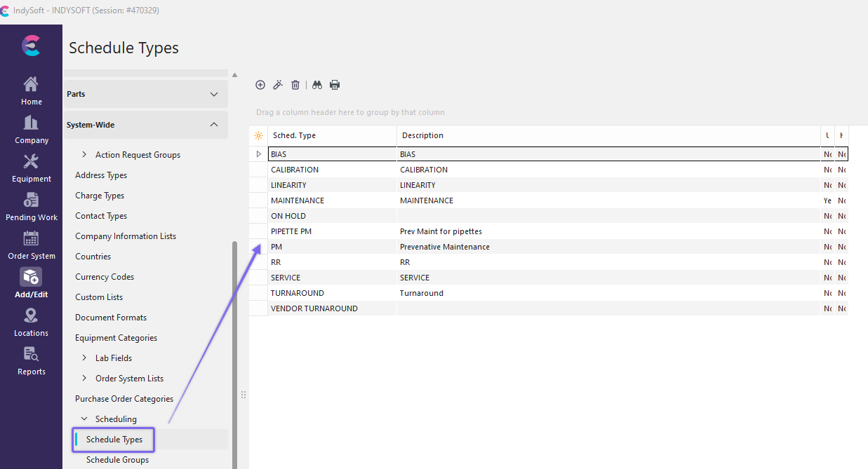Screen dimensions: 868x469
Task: Click the binoculars search icon
Action: pos(317,85)
